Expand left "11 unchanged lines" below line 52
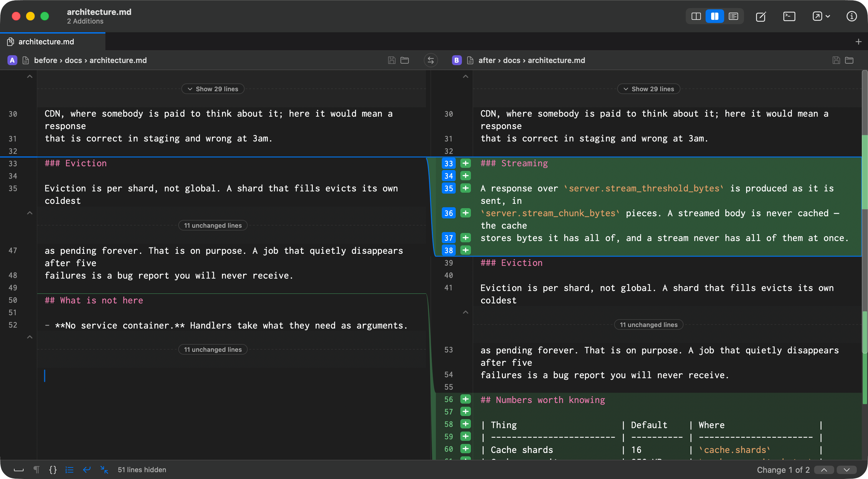Image resolution: width=868 pixels, height=479 pixels. 213,349
